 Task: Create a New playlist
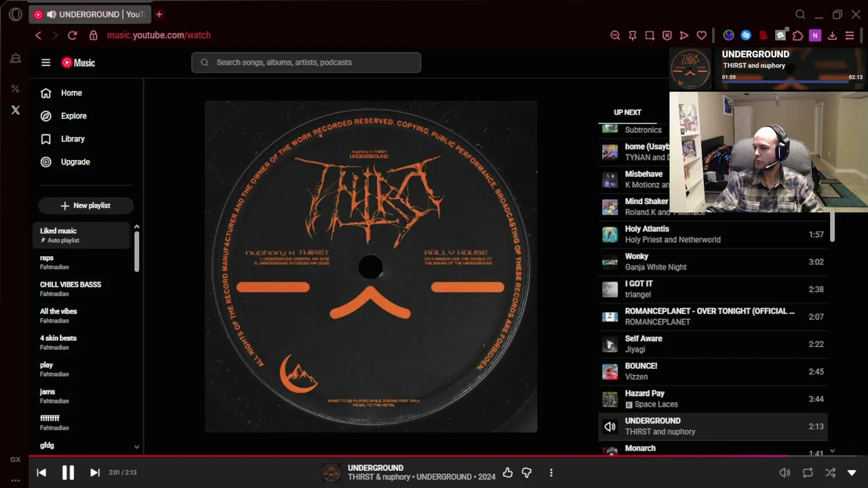(85, 205)
